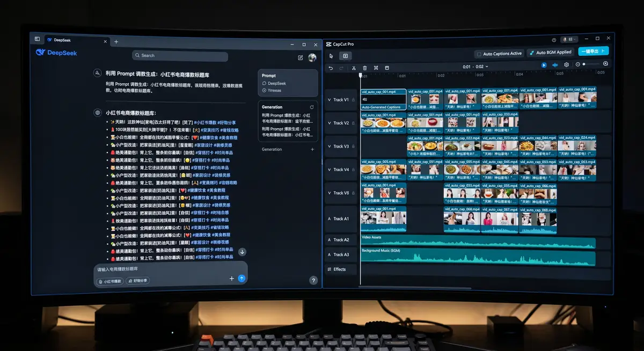Collapse Track V3 using its chevron
644x351 pixels.
329,147
